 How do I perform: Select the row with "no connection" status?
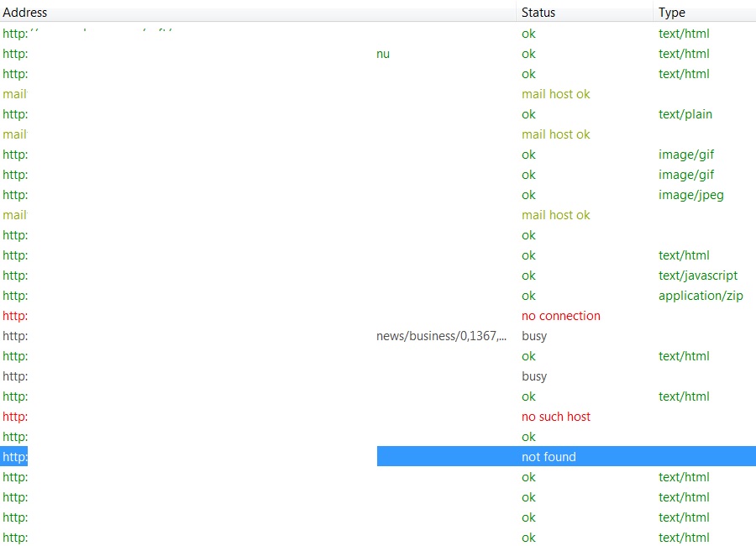click(560, 316)
